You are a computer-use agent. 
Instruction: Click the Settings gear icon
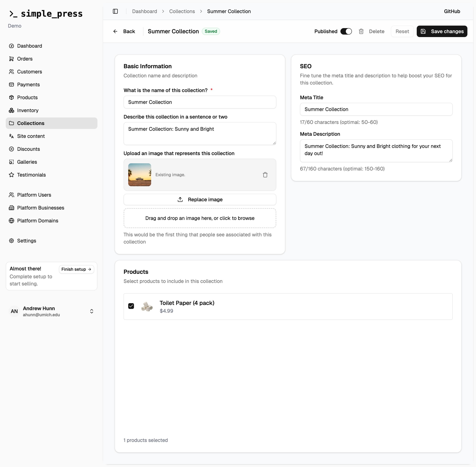click(x=11, y=241)
